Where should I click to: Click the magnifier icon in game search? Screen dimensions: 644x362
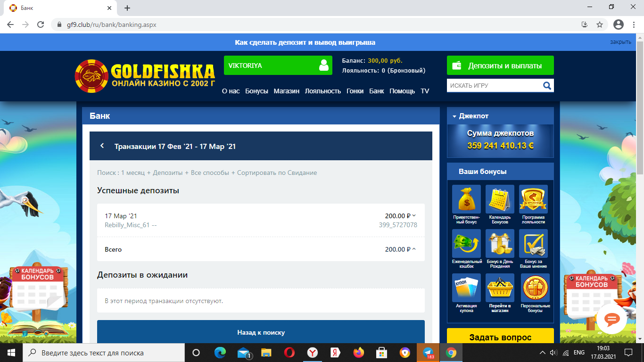[x=547, y=85]
